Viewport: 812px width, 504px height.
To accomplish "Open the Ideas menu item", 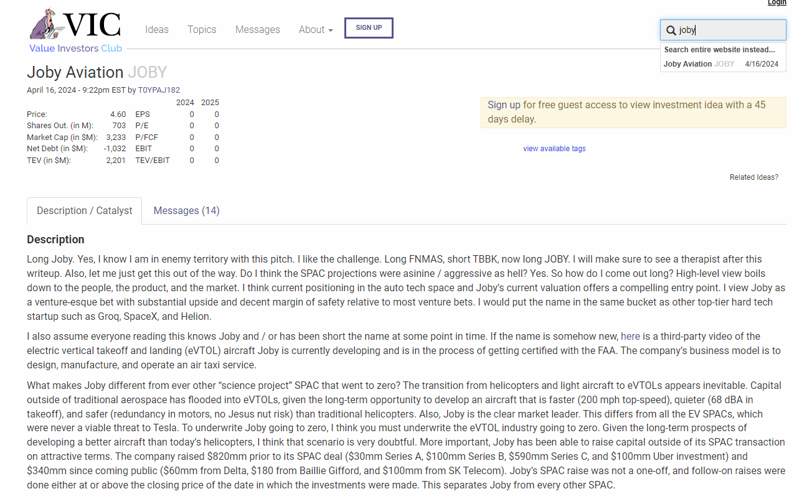I will point(157,29).
